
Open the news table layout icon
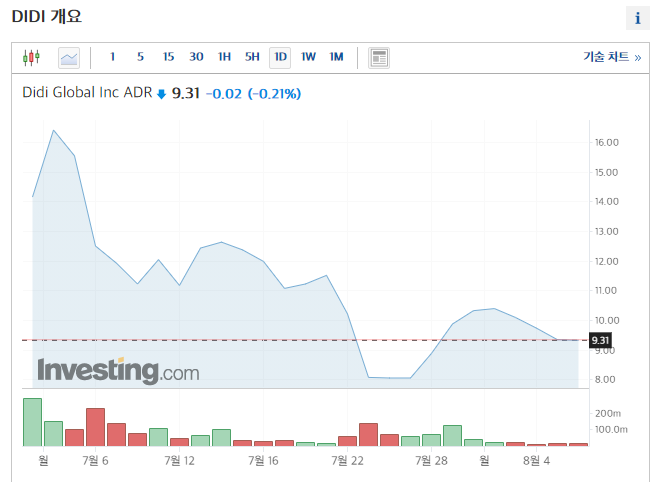coord(379,58)
